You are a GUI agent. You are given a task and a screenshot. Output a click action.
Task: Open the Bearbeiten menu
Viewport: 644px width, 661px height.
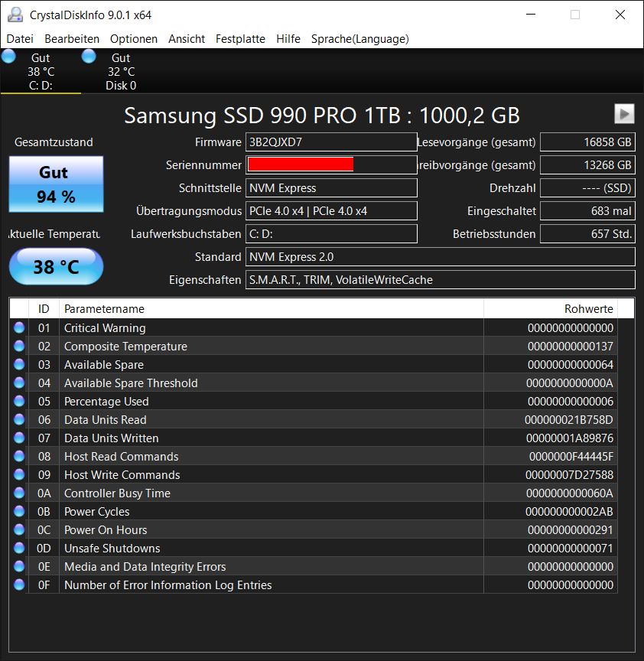pos(72,39)
